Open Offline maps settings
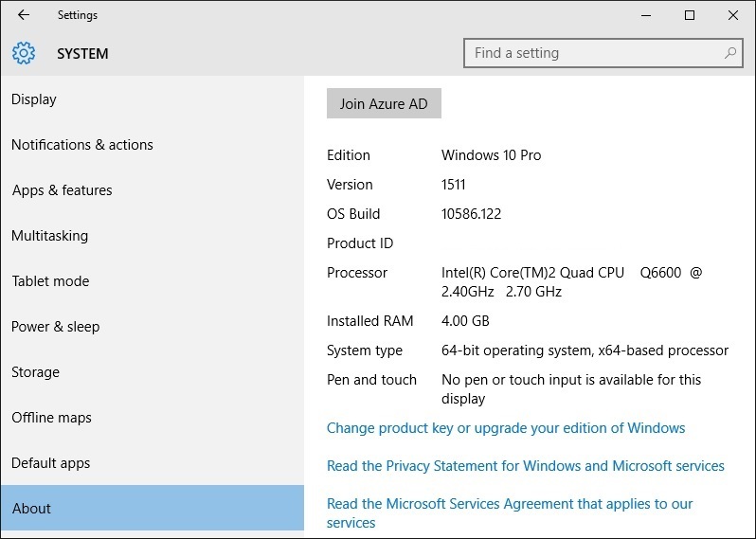This screenshot has height=539, width=756. (x=50, y=418)
